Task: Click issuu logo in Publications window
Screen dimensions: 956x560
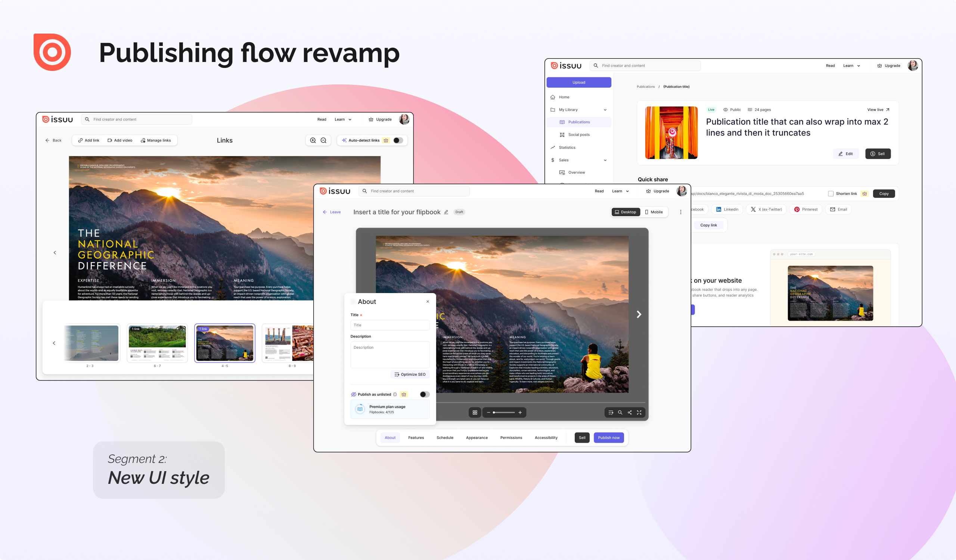Action: (x=566, y=66)
